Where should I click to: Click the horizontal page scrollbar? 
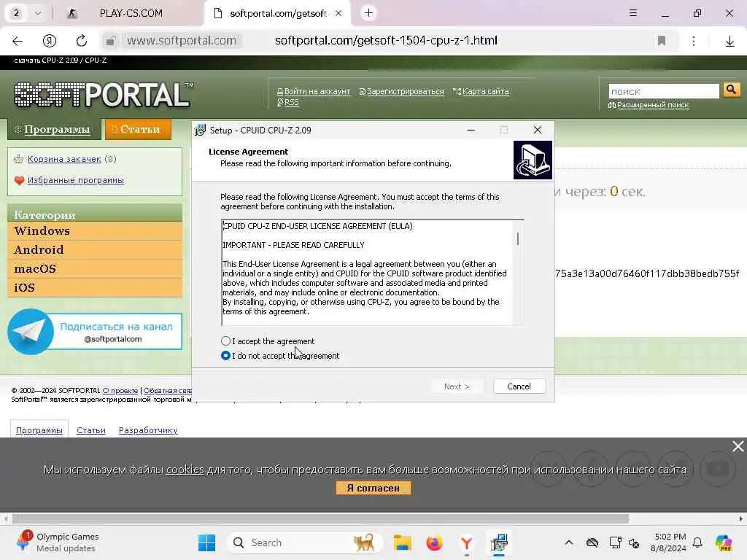(x=320, y=518)
